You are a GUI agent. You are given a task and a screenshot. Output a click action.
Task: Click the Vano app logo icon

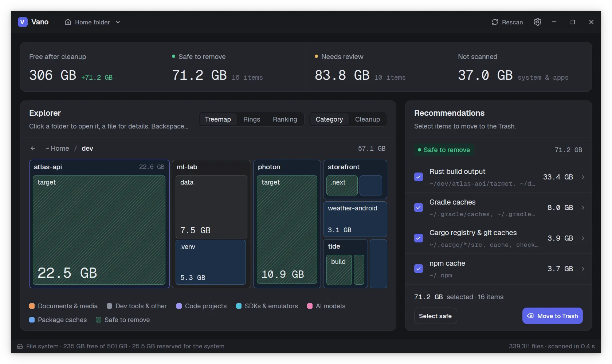point(23,22)
